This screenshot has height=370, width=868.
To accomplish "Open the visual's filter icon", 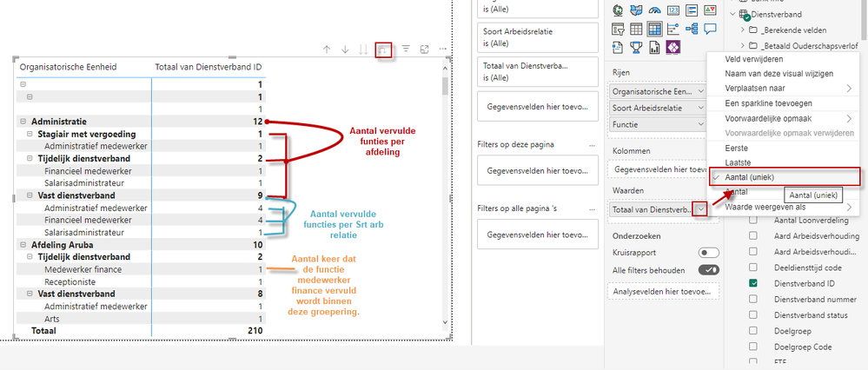I will 406,50.
